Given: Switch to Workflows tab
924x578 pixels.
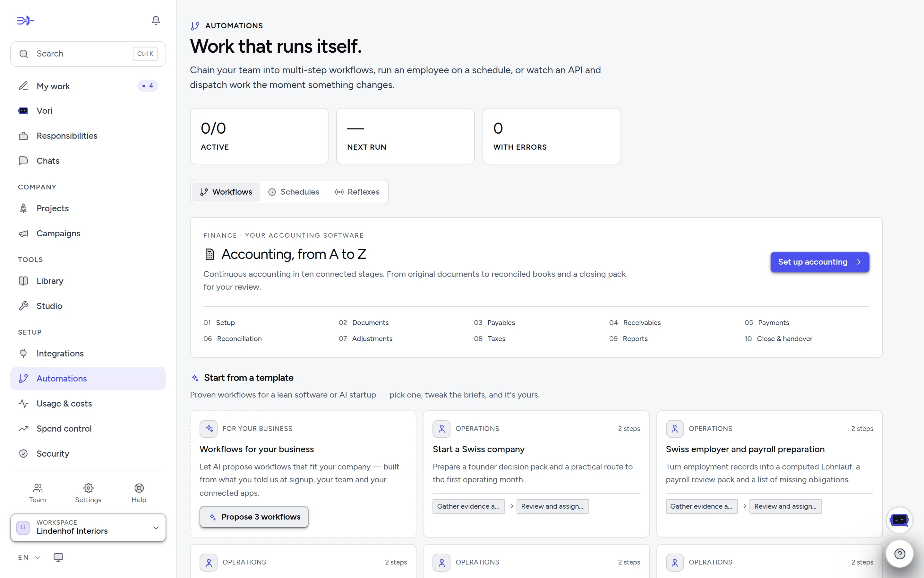Looking at the screenshot, I should point(226,192).
